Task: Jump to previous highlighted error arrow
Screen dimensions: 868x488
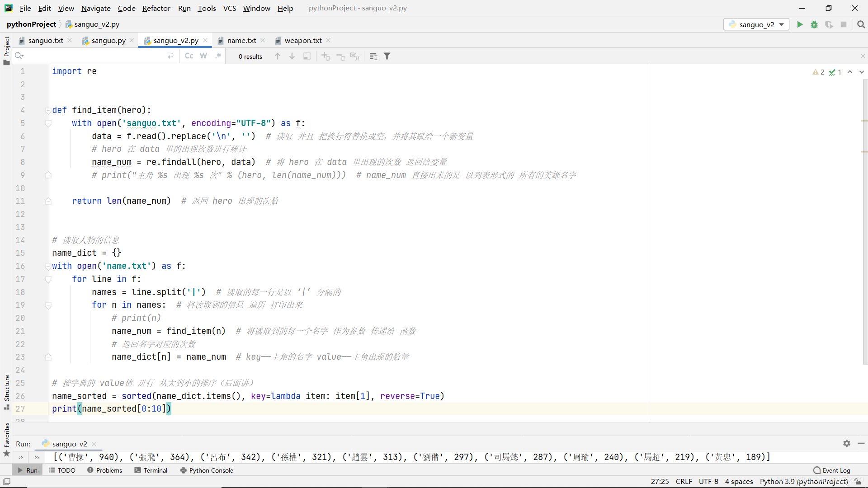Action: [850, 72]
